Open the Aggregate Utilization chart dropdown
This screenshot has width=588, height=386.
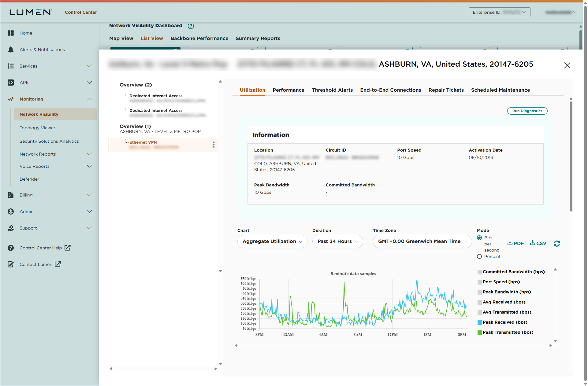coord(272,241)
